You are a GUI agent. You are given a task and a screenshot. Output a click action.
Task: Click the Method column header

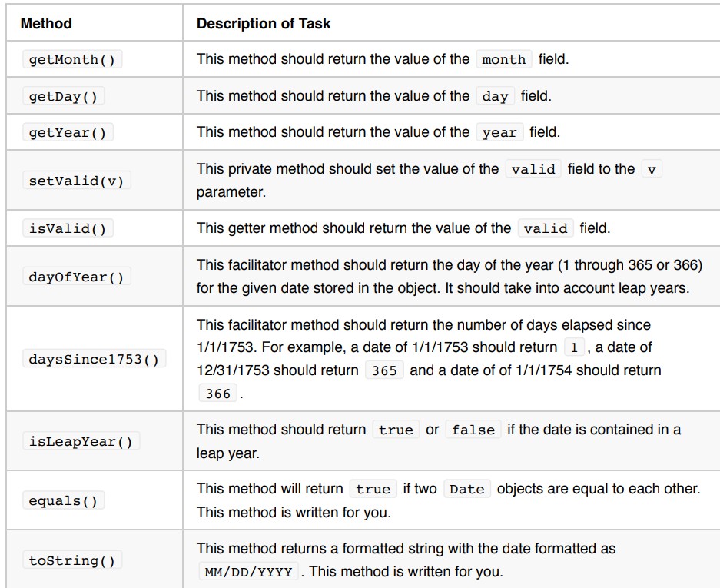click(46, 23)
